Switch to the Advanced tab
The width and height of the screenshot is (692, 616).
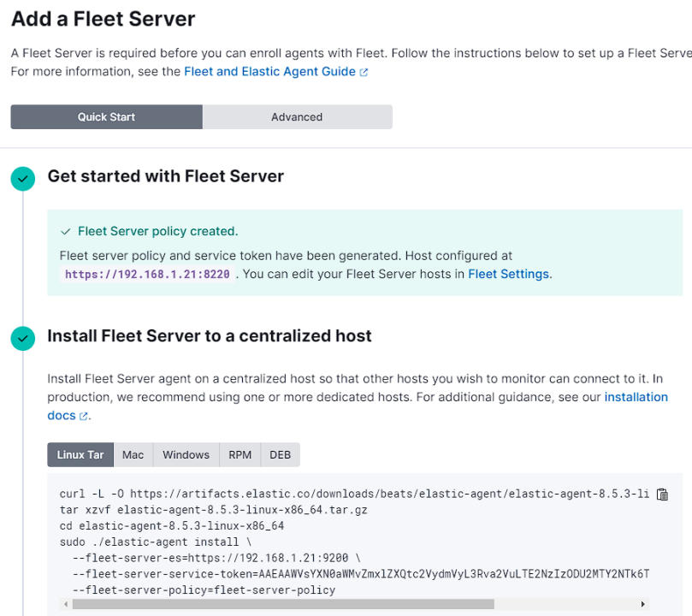pos(297,117)
